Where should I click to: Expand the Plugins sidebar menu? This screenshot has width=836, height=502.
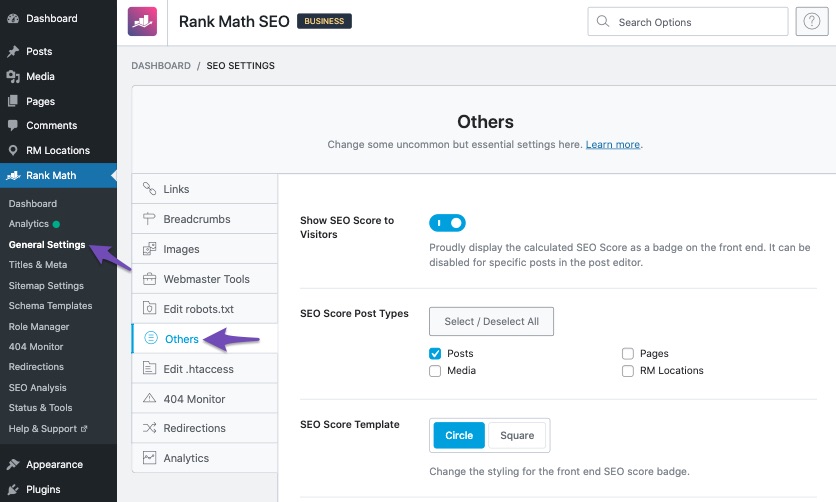click(x=43, y=489)
